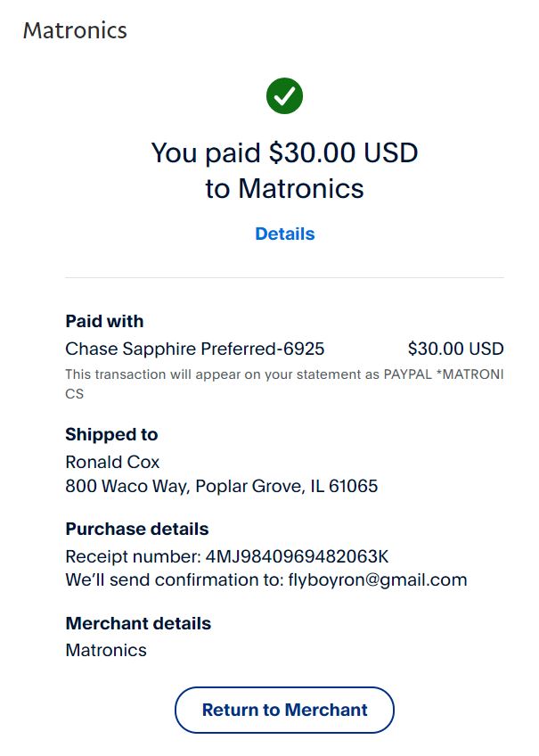The image size is (539, 756).
Task: Click the $30.00 USD amount beside the card
Action: pos(455,349)
